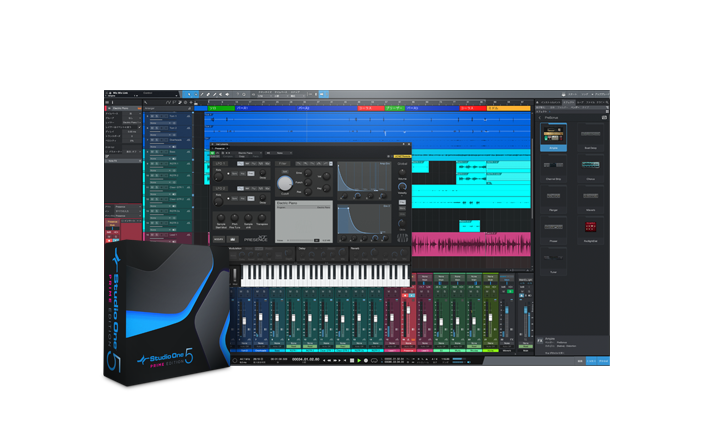
Task: Click the record button in transport
Action: coord(366,360)
